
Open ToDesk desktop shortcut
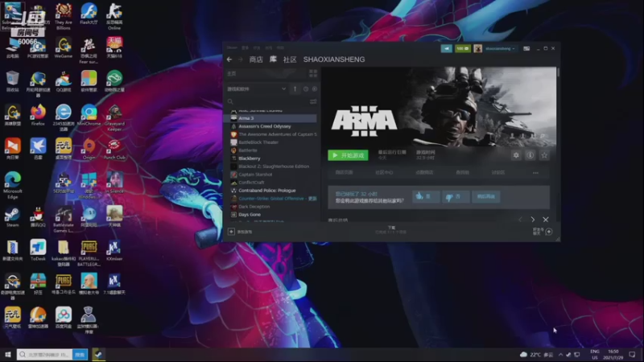click(38, 250)
